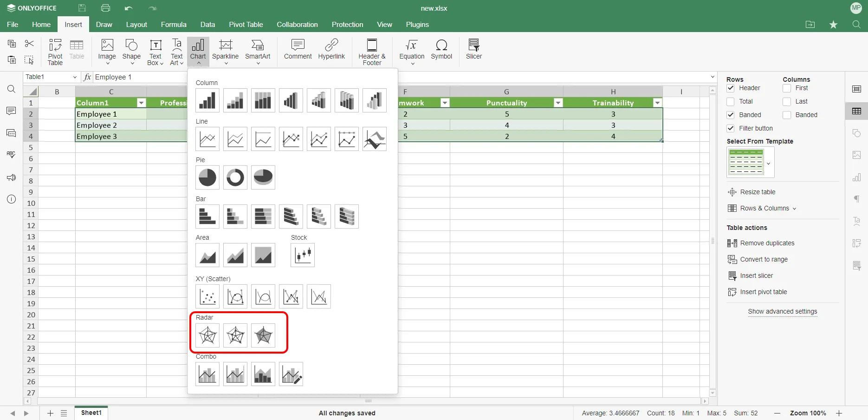This screenshot has width=868, height=420.
Task: Insert a Slicer
Action: pos(473,49)
